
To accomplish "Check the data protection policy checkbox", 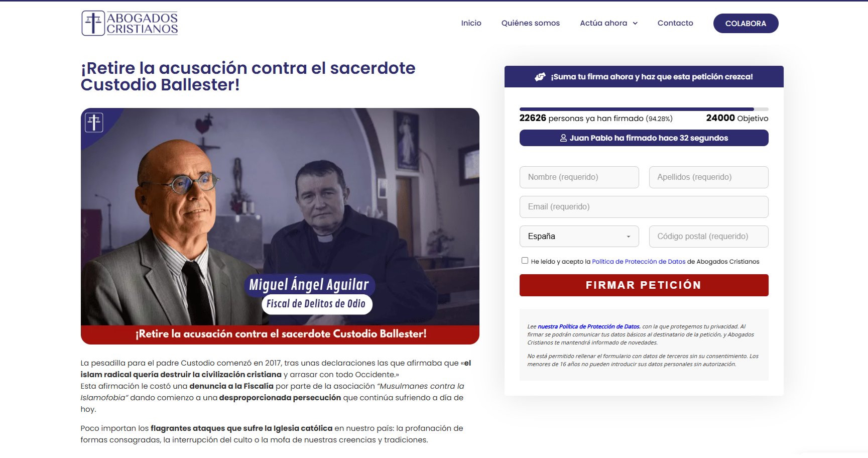I will (x=525, y=261).
